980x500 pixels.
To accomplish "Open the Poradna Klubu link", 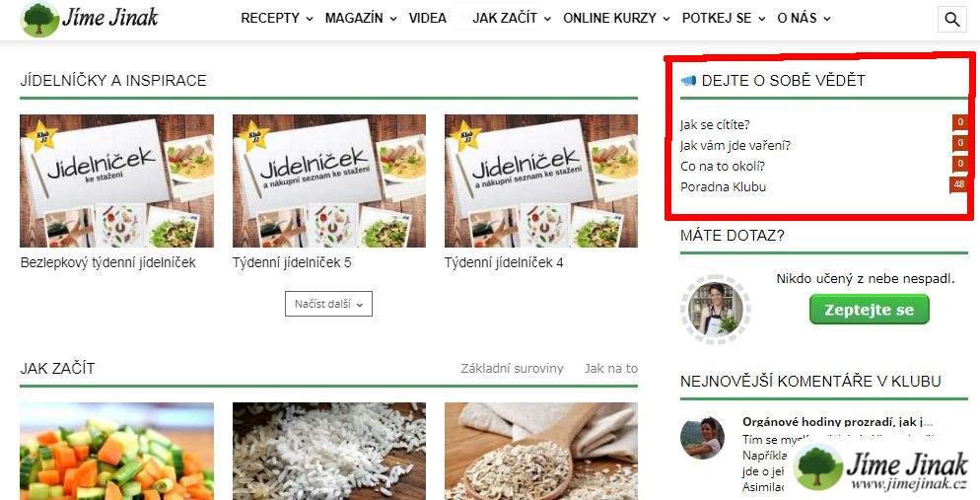I will (x=723, y=186).
